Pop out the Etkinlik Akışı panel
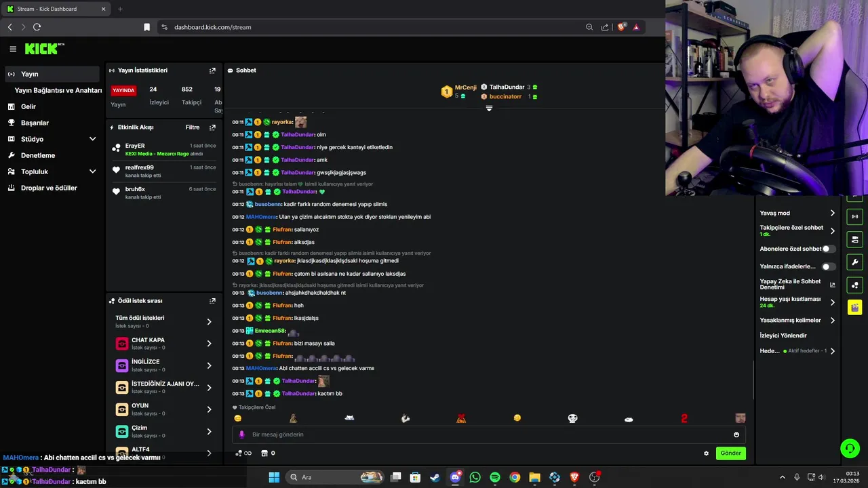The width and height of the screenshot is (868, 488). tap(212, 127)
